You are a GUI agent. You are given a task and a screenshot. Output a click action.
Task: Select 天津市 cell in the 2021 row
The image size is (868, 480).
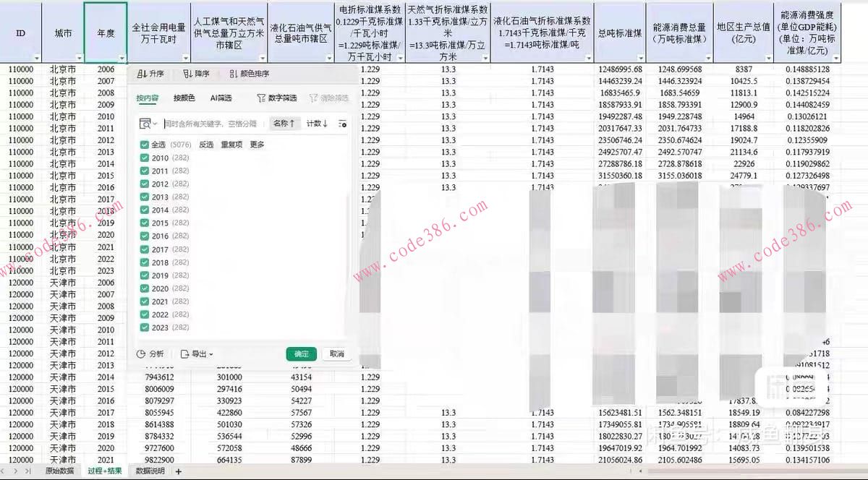(x=63, y=460)
